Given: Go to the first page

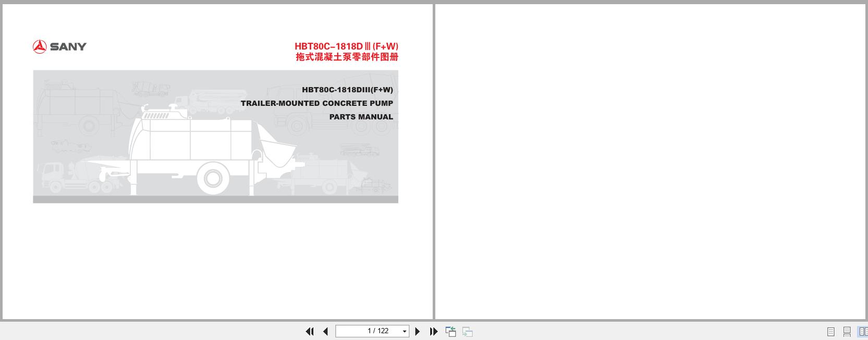Looking at the screenshot, I should [x=310, y=331].
